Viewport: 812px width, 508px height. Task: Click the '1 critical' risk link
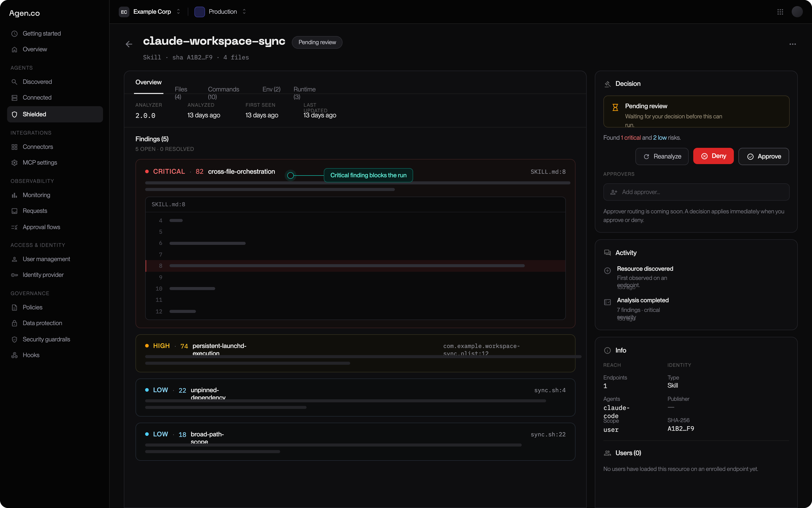(631, 138)
